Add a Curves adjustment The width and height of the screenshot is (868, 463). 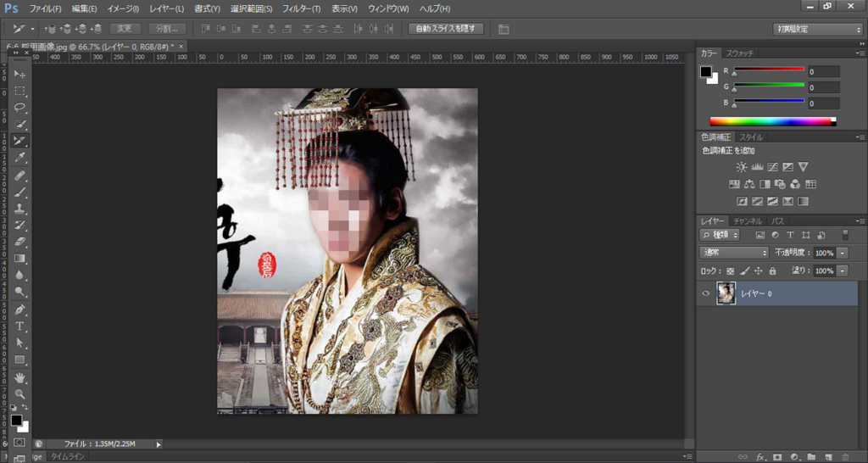pyautogui.click(x=773, y=167)
